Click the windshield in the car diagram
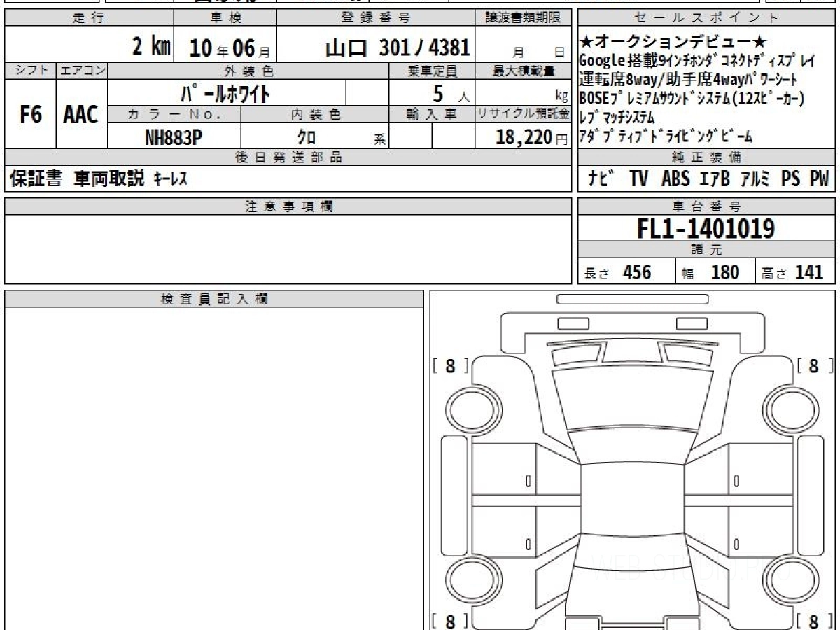Viewport: 840px width, 630px height. (632, 396)
